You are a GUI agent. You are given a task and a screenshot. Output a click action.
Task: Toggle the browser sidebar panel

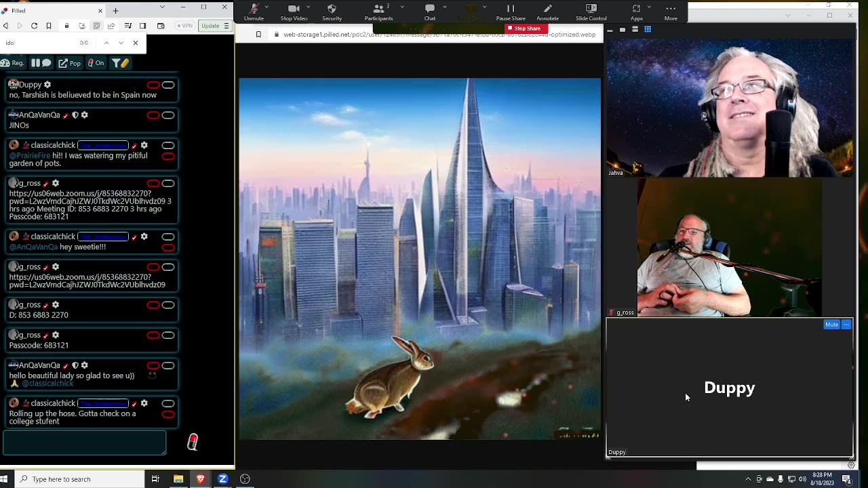tap(142, 26)
